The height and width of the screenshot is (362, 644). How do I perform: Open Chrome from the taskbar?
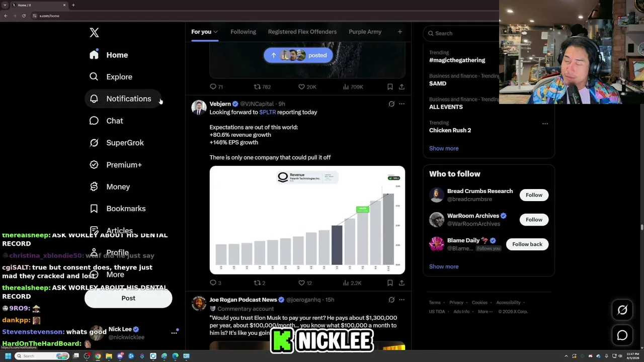(98, 356)
